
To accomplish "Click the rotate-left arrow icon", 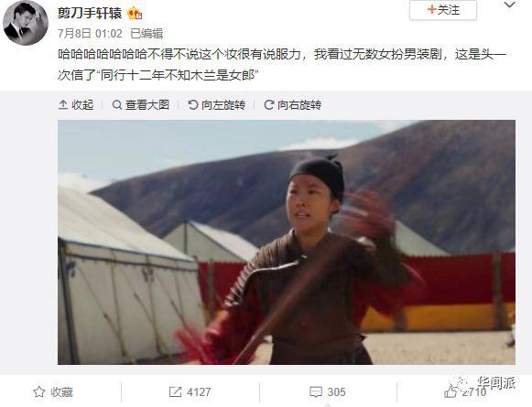I will pyautogui.click(x=192, y=104).
